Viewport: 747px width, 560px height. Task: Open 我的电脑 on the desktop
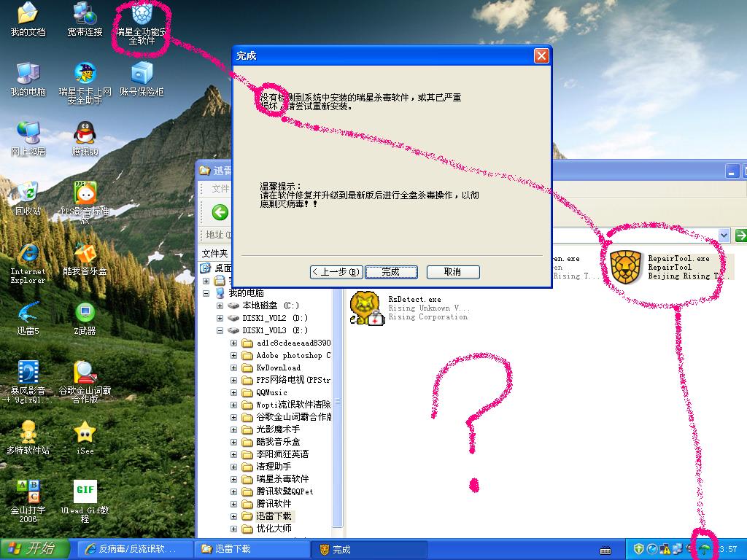pos(28,79)
